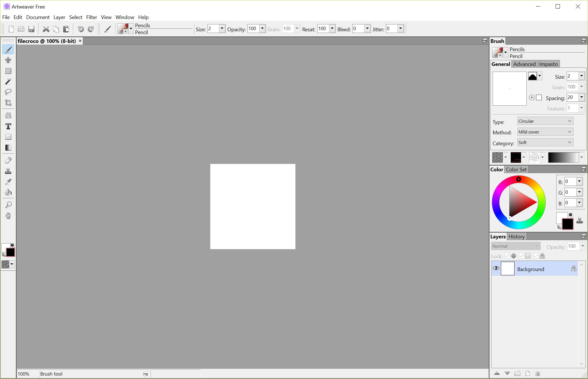Select the Magic Wand tool
Viewport: 588px width, 379px height.
pyautogui.click(x=8, y=82)
